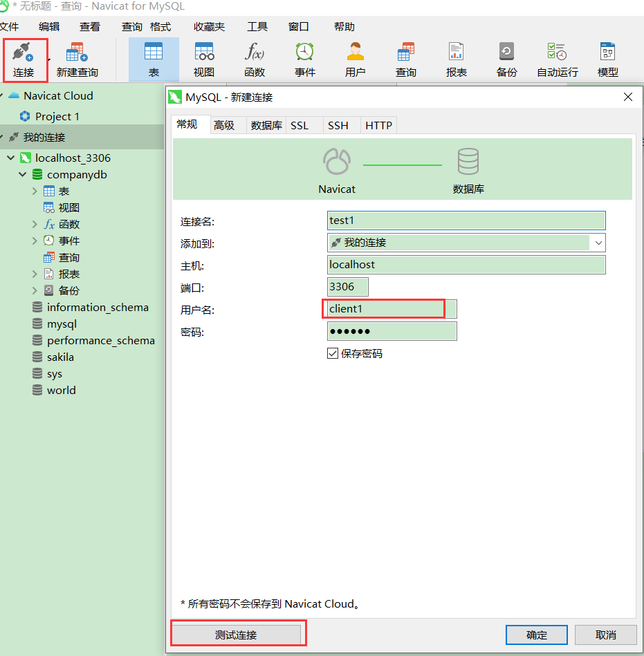Click the Automation (自动运行) toolbar icon
This screenshot has height=656, width=644.
tap(558, 60)
